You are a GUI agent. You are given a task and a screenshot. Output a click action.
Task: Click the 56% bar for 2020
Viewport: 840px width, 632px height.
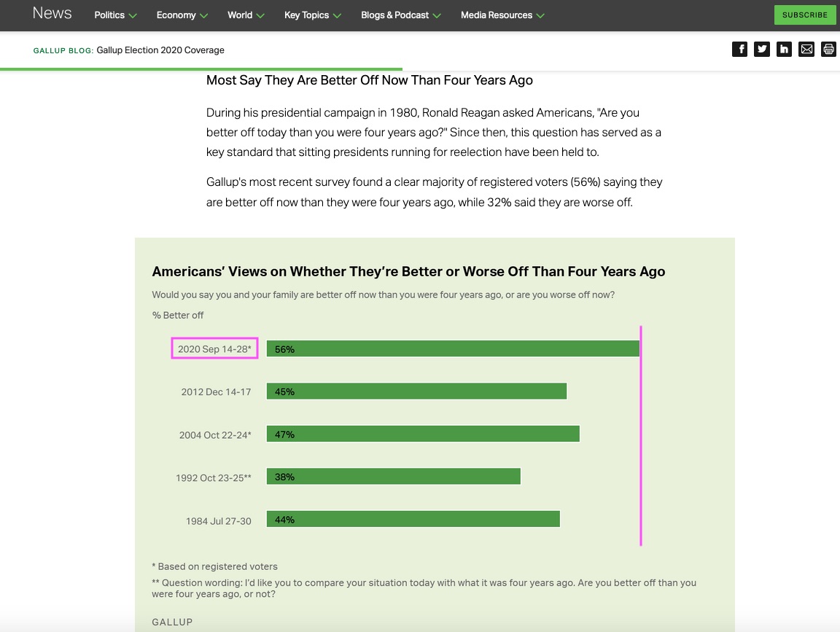pyautogui.click(x=454, y=348)
